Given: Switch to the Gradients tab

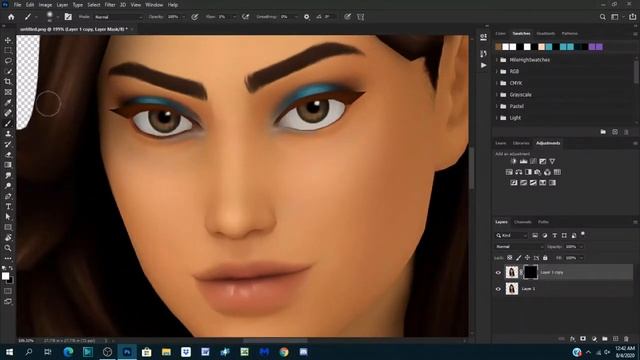Looking at the screenshot, I should point(545,33).
